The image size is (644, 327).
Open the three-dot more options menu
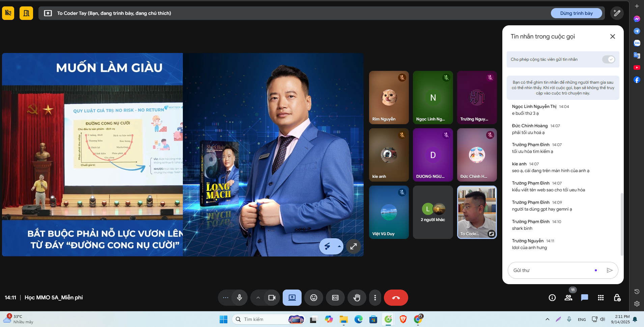click(x=375, y=298)
